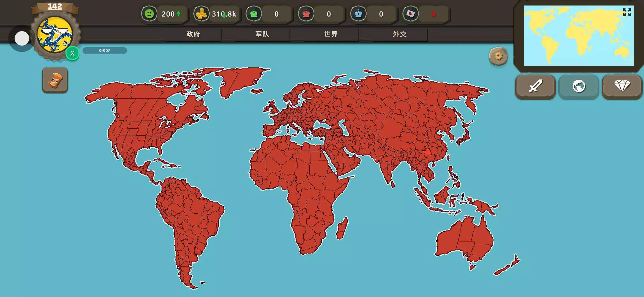Click the red flag counter icon
Image resolution: width=644 pixels, height=297 pixels.
[x=411, y=14]
